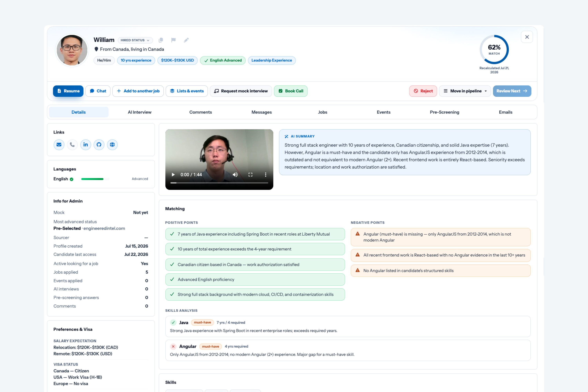Click the video timestamp 0:00 / 1:44
The height and width of the screenshot is (392, 588).
pyautogui.click(x=191, y=174)
